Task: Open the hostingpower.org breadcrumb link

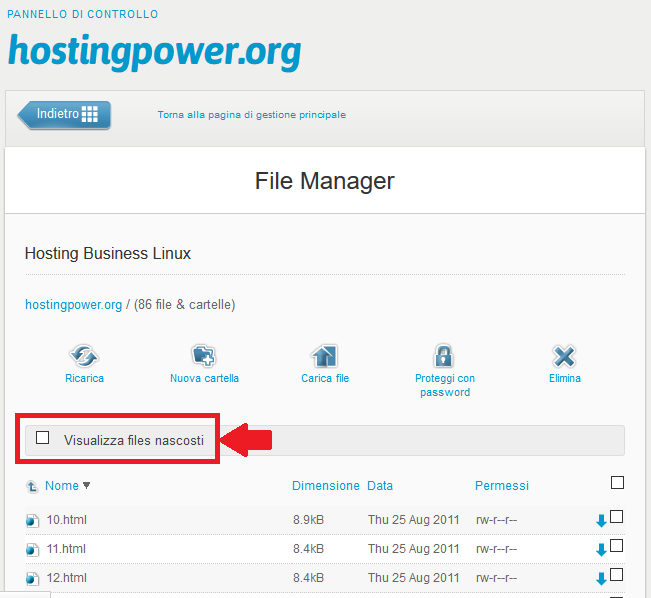Action: coord(73,304)
